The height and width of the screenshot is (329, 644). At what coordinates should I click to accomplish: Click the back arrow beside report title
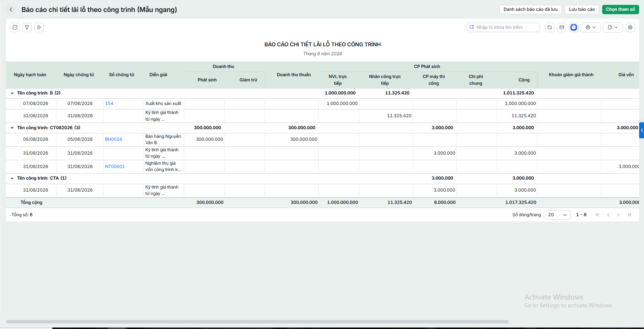point(11,10)
